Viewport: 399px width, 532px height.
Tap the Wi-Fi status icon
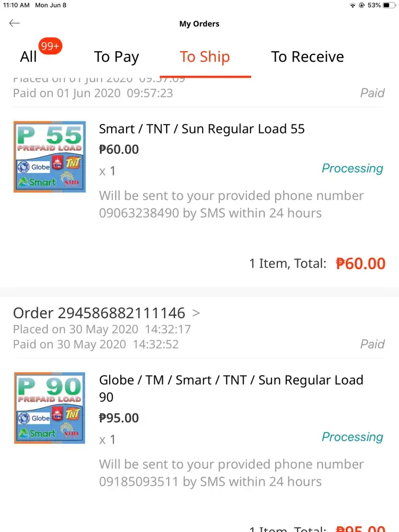click(x=352, y=5)
